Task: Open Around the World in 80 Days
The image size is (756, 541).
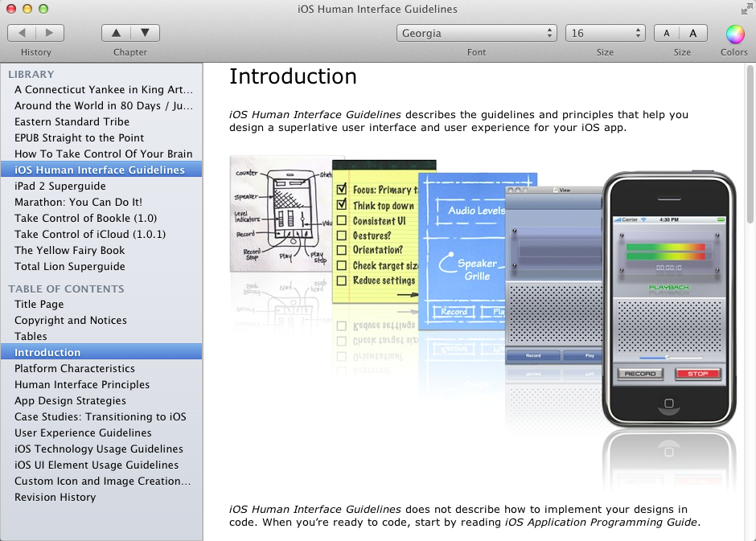Action: tap(101, 105)
